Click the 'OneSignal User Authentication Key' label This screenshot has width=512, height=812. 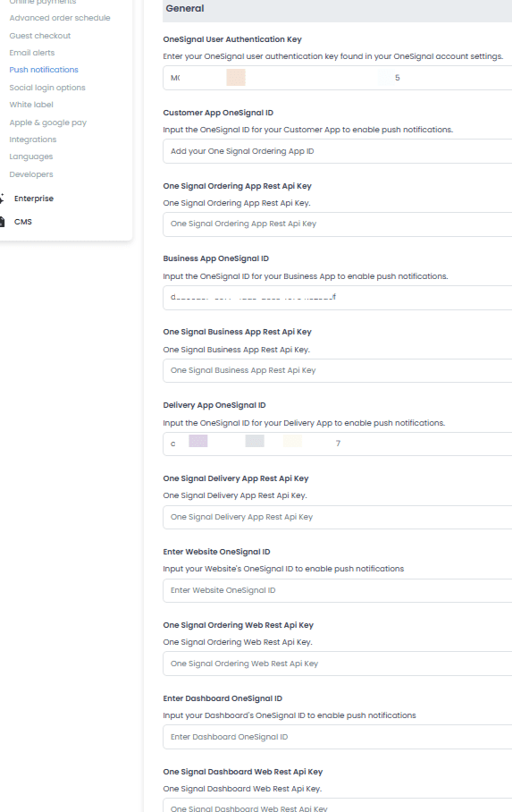pyautogui.click(x=232, y=39)
